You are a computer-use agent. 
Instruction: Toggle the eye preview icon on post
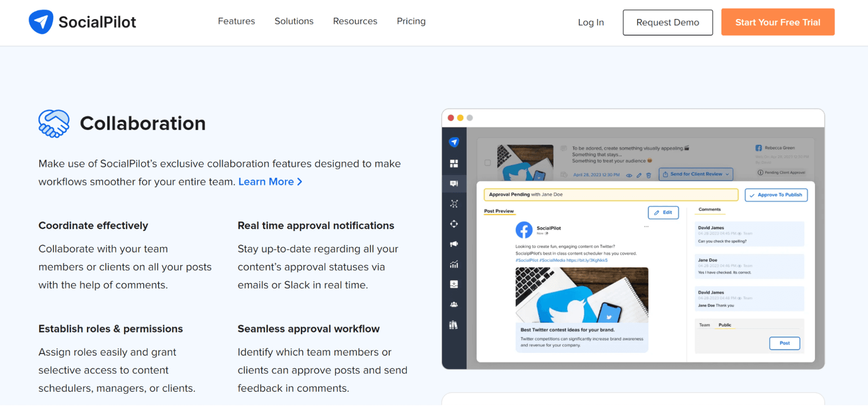[x=629, y=175]
